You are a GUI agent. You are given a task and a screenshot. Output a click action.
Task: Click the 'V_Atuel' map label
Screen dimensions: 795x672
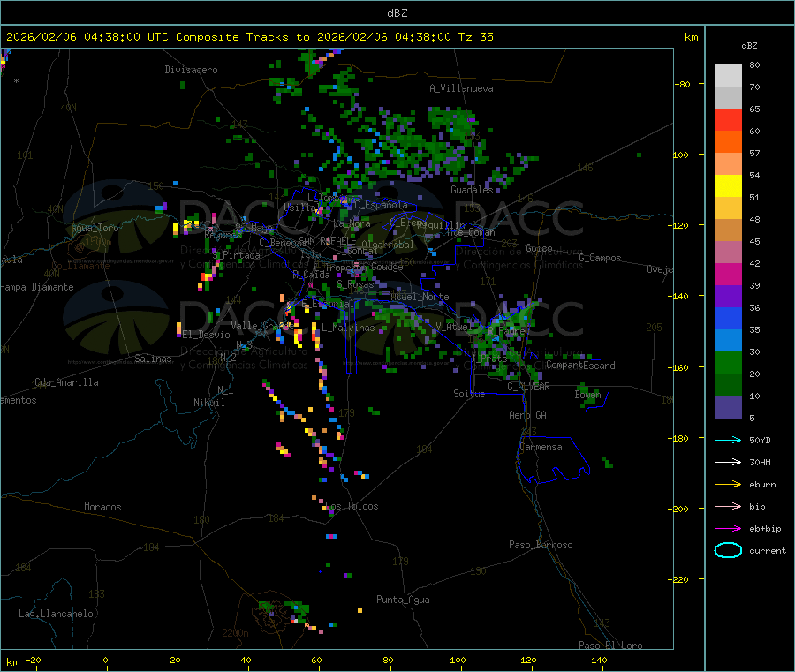(x=454, y=327)
